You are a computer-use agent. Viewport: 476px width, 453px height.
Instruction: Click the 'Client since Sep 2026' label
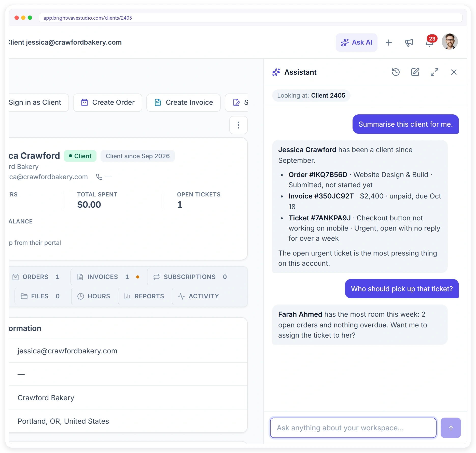137,156
